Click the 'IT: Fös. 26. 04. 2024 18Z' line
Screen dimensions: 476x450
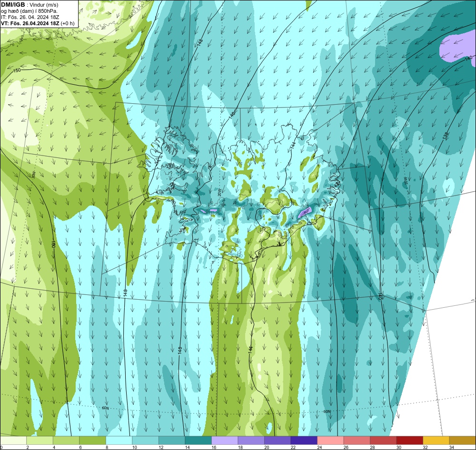pos(30,17)
